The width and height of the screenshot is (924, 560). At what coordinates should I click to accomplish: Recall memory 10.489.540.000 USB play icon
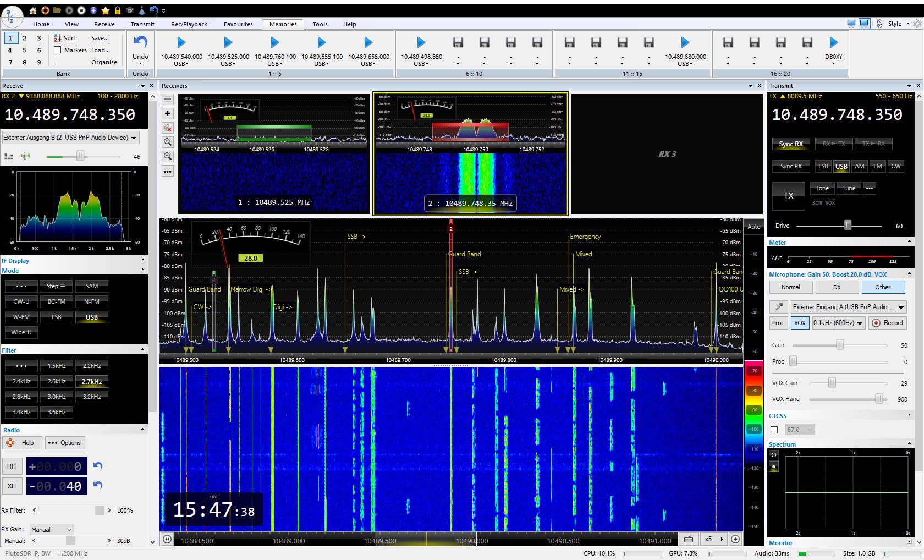182,42
